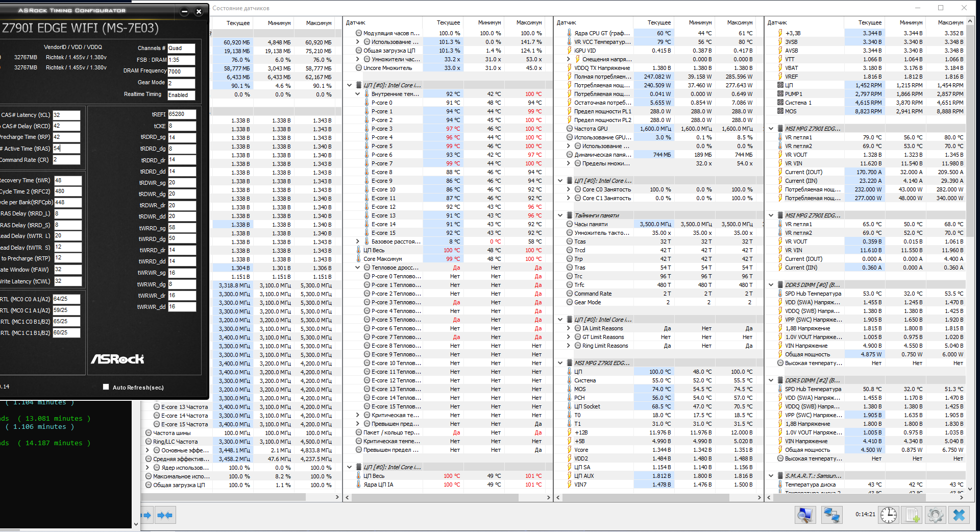The width and height of the screenshot is (980, 532).
Task: Click the circle icon beside Tcas
Action: 570,241
